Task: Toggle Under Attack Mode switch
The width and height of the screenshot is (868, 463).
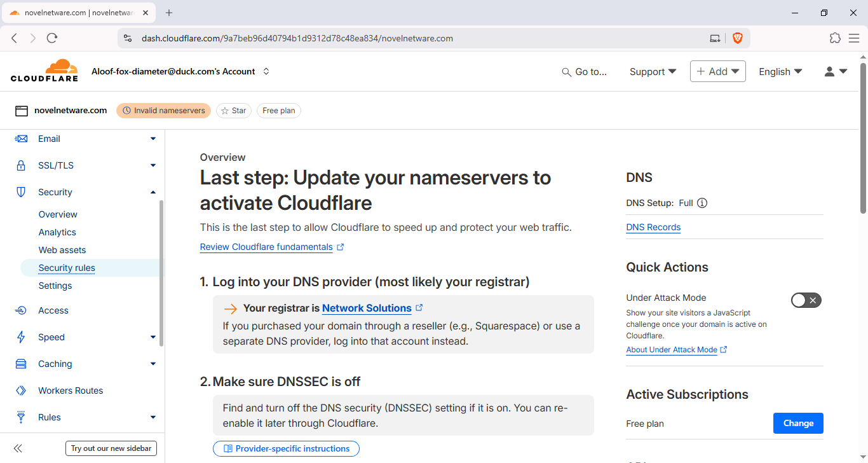Action: click(806, 300)
